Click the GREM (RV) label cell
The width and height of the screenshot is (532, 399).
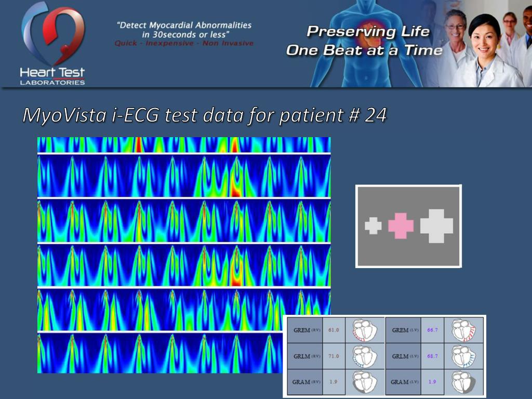pos(305,330)
